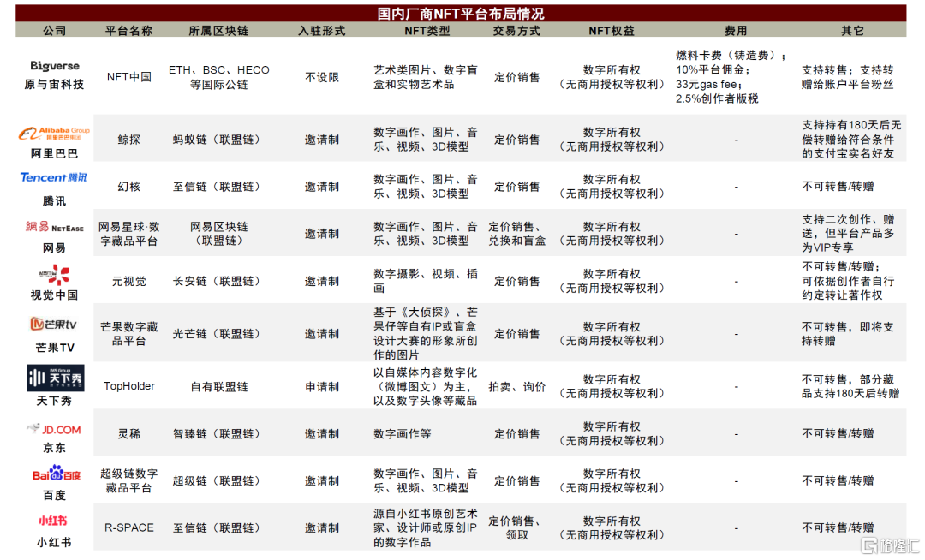This screenshot has width=925, height=560.
Task: Click the Bigverse logo
Action: point(54,65)
